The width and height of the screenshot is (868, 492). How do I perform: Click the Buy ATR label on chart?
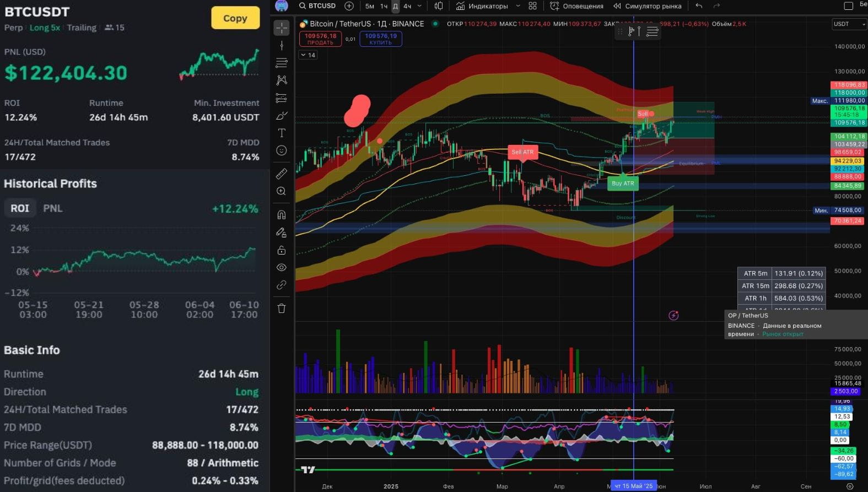[x=623, y=183]
